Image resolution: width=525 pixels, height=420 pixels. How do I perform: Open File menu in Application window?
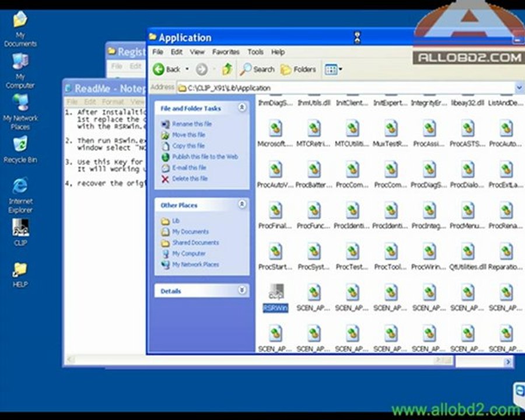157,52
